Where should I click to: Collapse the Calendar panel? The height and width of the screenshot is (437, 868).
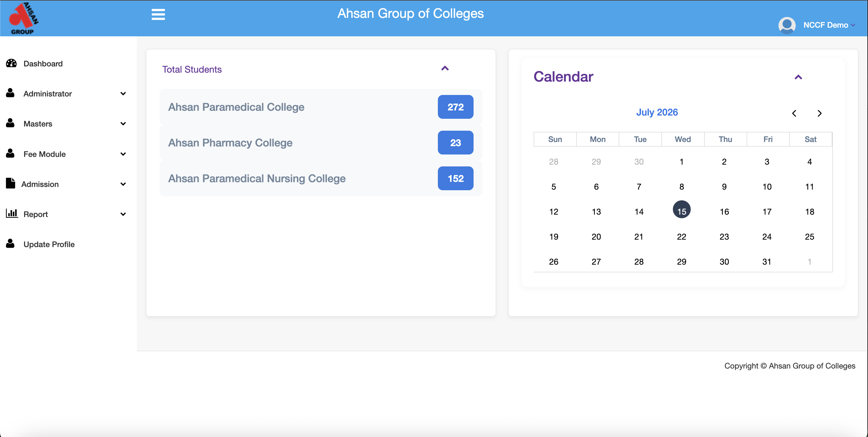[798, 77]
